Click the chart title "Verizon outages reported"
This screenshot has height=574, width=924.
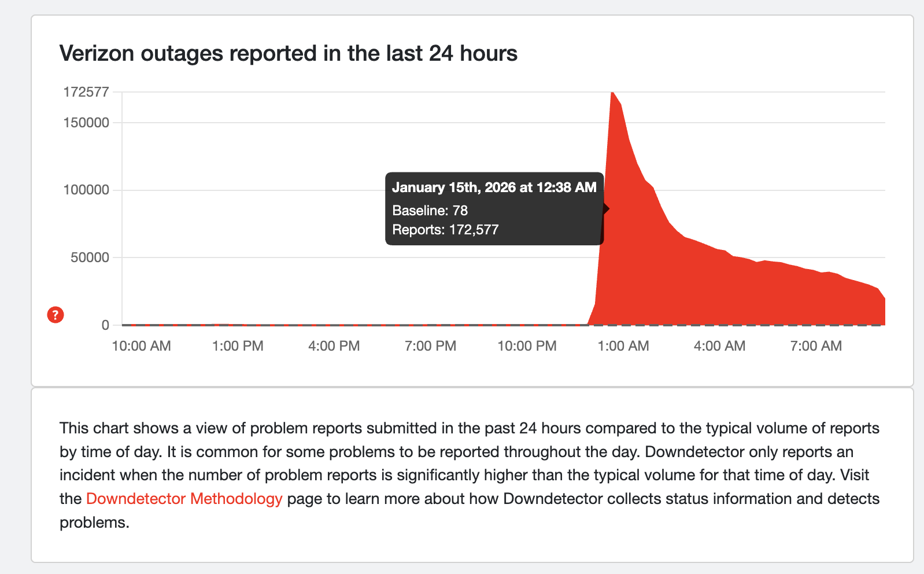point(288,53)
